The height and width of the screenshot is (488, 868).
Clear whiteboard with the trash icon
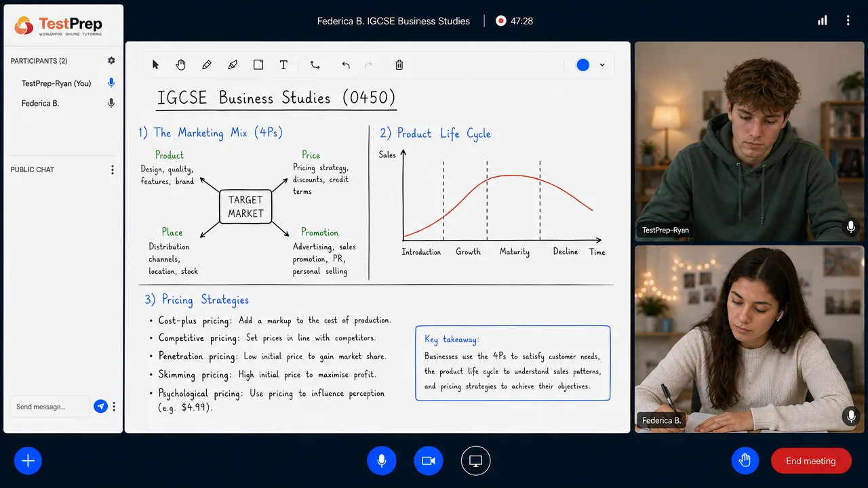[399, 65]
